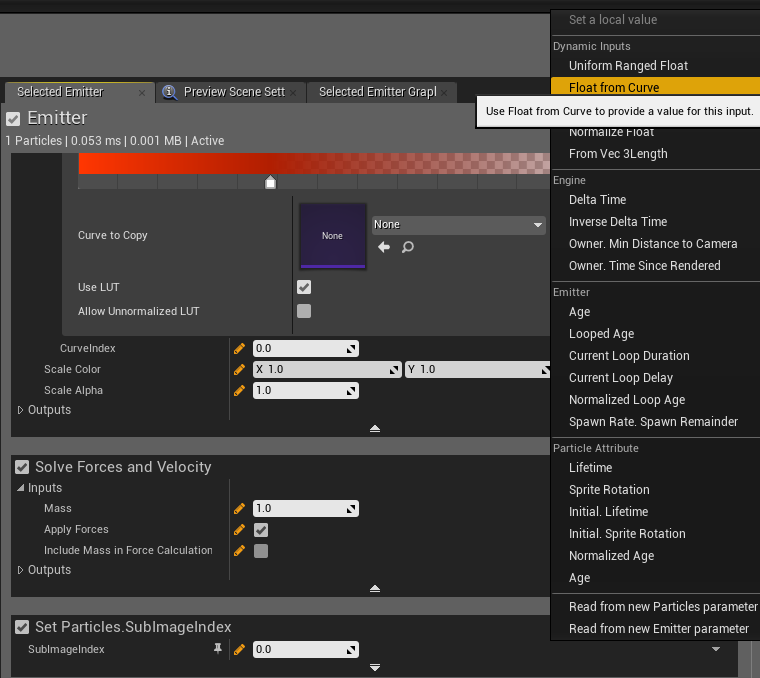Toggle the Emitter enabled checkbox
Viewport: 760px width, 678px height.
click(x=13, y=119)
